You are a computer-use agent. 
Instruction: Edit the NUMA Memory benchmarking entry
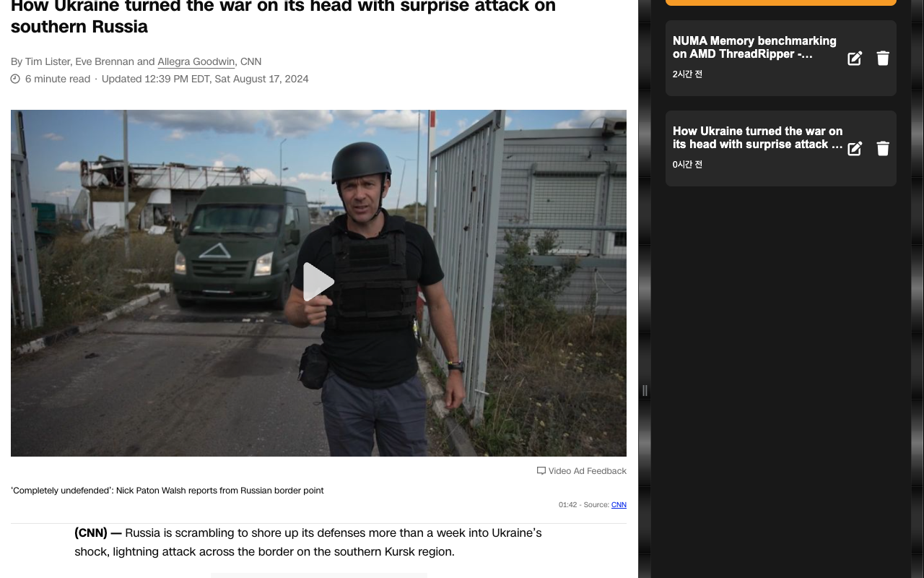click(855, 59)
